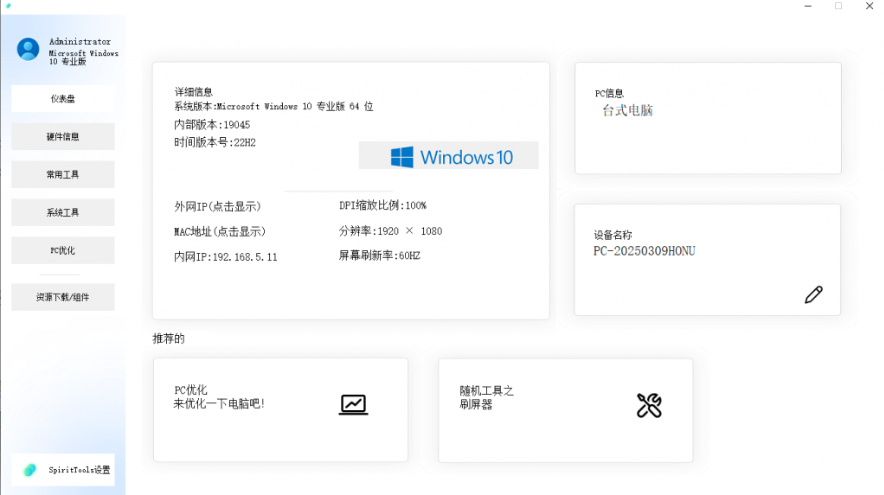Click device name PC-20250309HONU
Screen dimensions: 884x495
tap(644, 251)
